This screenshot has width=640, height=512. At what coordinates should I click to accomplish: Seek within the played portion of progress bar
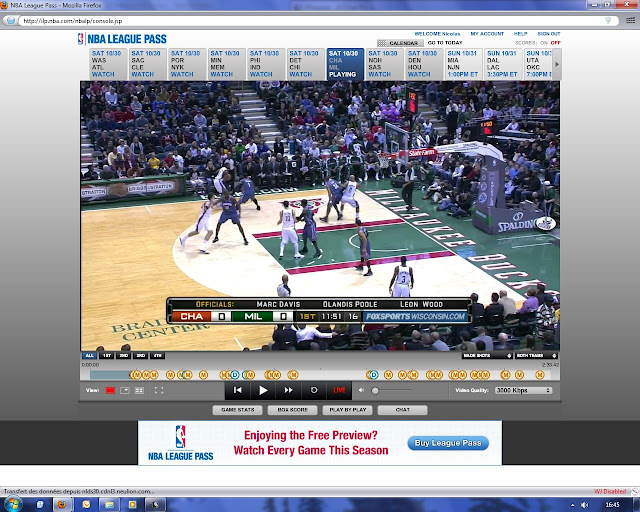pos(109,375)
